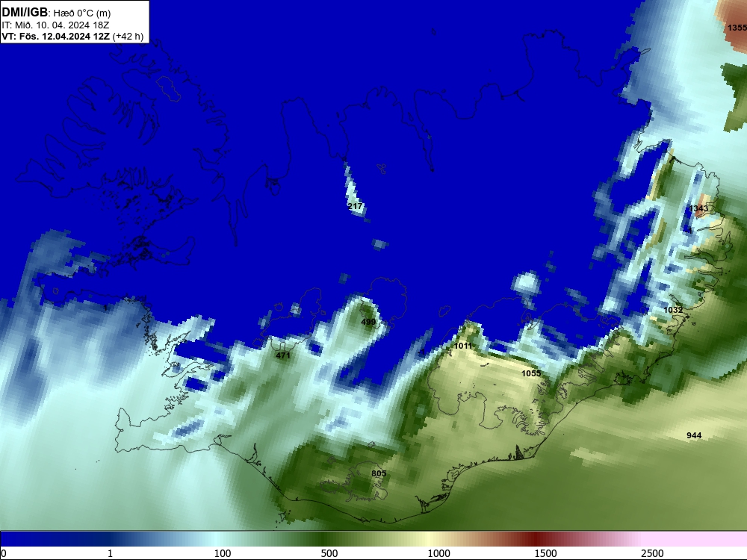Select the 805 value label
747x560 pixels.
click(379, 473)
